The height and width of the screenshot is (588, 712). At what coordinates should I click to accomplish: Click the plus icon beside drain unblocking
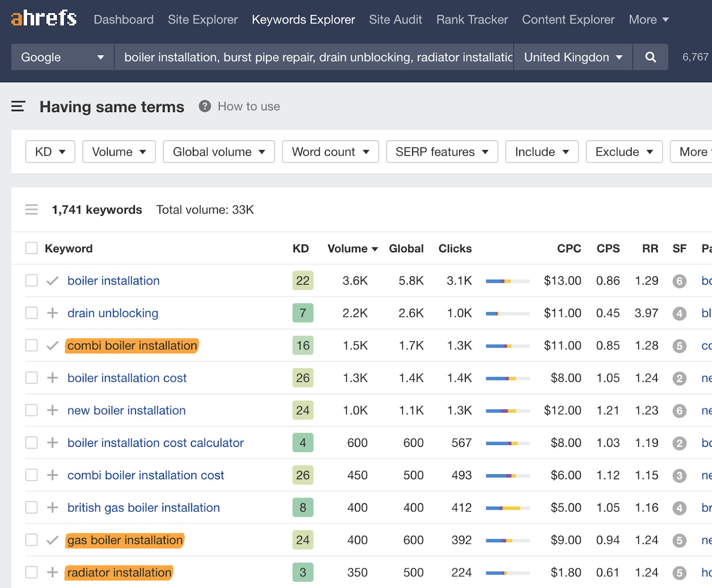point(53,313)
